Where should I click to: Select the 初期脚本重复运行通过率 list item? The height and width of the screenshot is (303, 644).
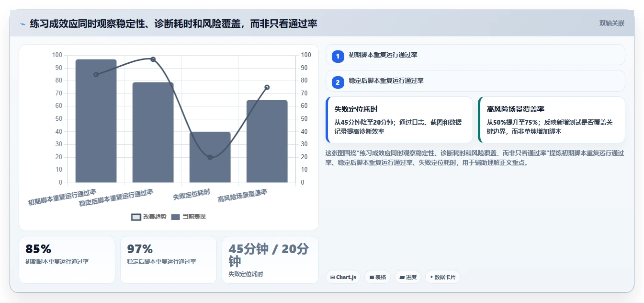475,55
